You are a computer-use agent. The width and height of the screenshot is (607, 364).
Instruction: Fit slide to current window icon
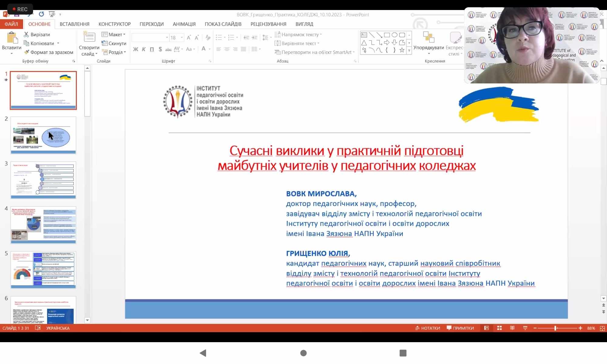point(602,328)
